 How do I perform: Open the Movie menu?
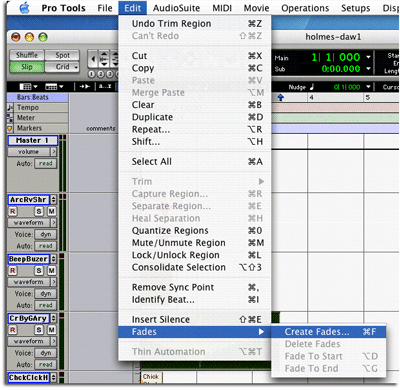coord(256,8)
